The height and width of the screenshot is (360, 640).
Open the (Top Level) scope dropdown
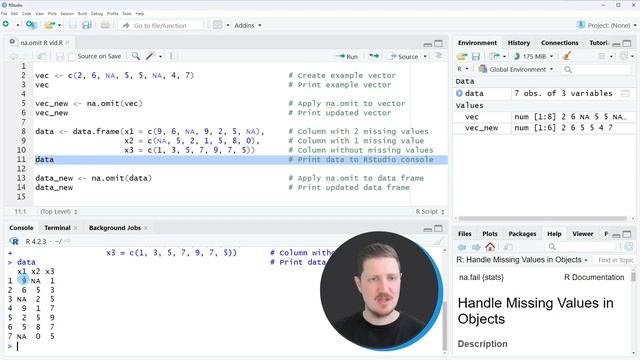point(58,211)
